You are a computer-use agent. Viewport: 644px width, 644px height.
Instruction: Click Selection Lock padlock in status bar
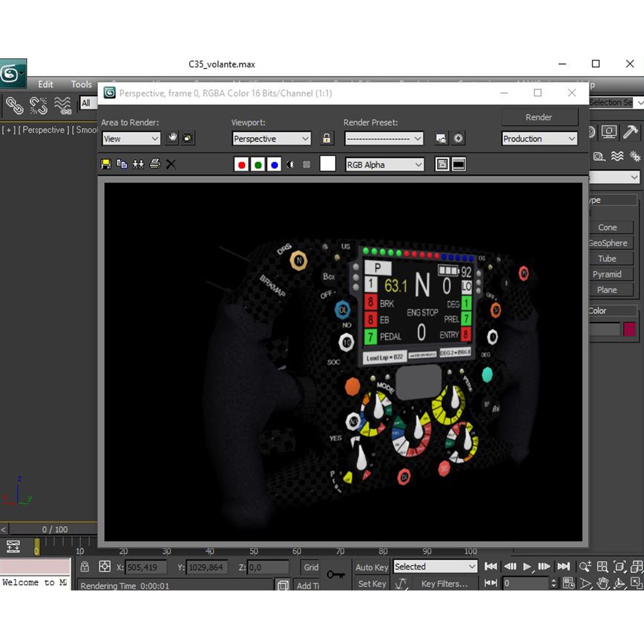[x=85, y=566]
